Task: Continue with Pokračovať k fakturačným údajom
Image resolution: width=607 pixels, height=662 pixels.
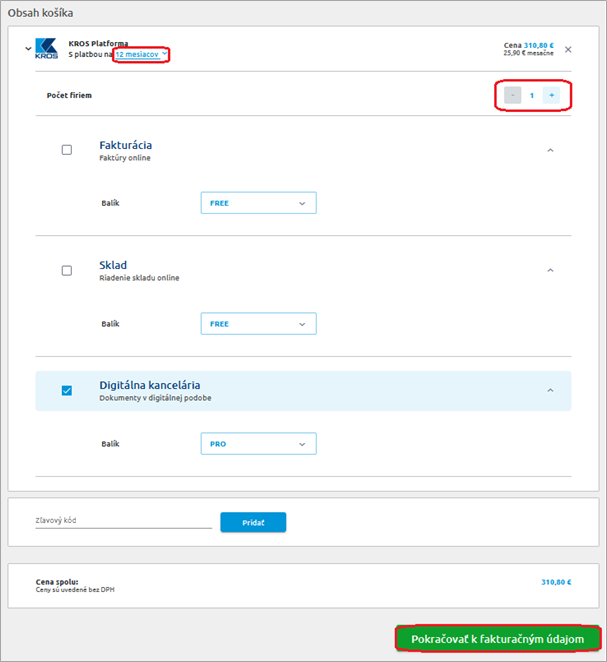Action: point(498,639)
